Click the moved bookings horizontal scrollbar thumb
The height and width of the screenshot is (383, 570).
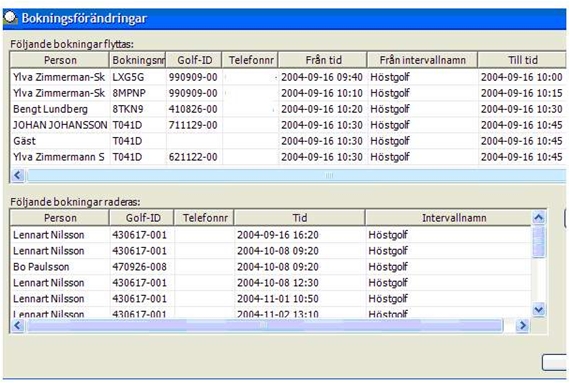(297, 176)
